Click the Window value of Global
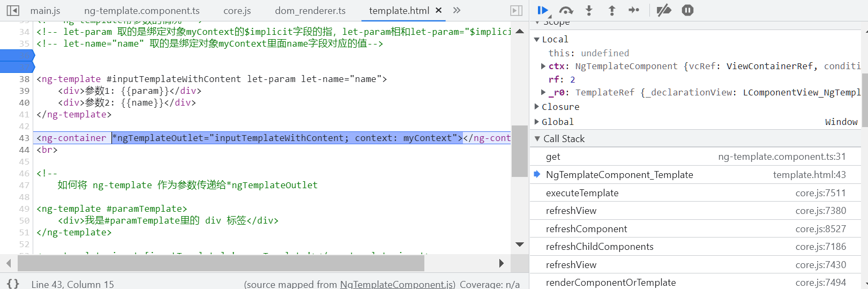 [x=841, y=122]
